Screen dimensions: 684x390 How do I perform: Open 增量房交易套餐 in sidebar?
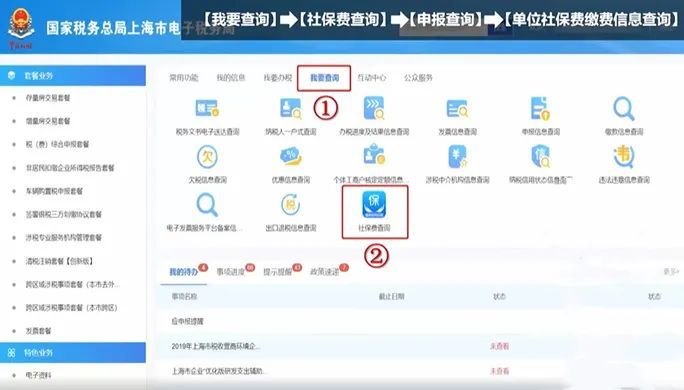coord(48,121)
